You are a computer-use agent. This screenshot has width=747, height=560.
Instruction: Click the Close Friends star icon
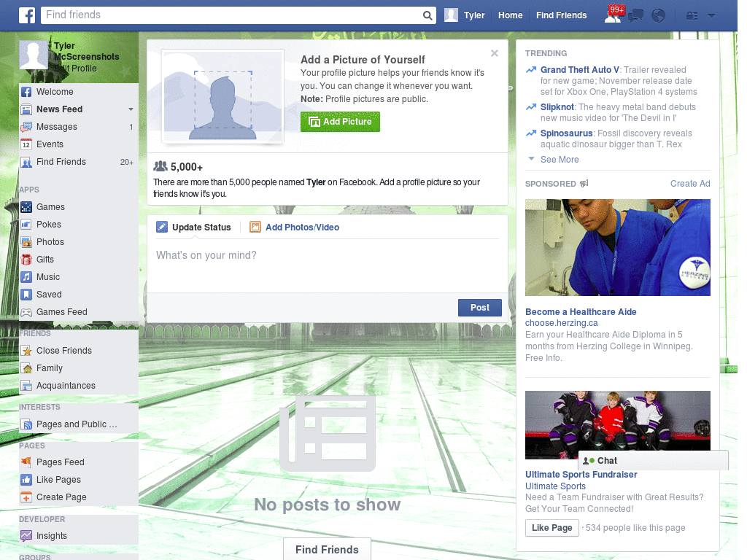click(26, 351)
